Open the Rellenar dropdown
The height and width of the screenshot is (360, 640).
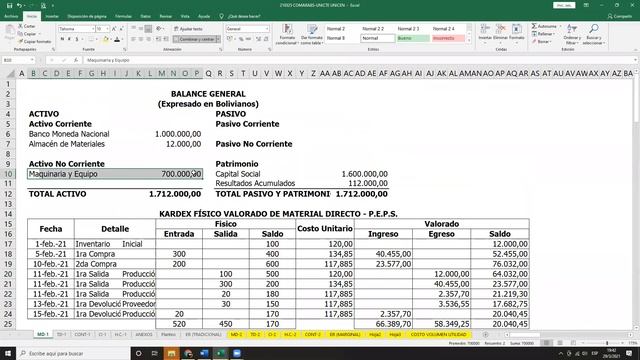point(543,34)
